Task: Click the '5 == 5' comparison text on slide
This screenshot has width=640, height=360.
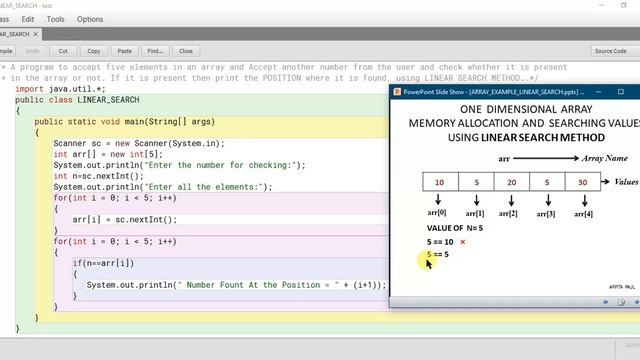Action: coord(438,254)
